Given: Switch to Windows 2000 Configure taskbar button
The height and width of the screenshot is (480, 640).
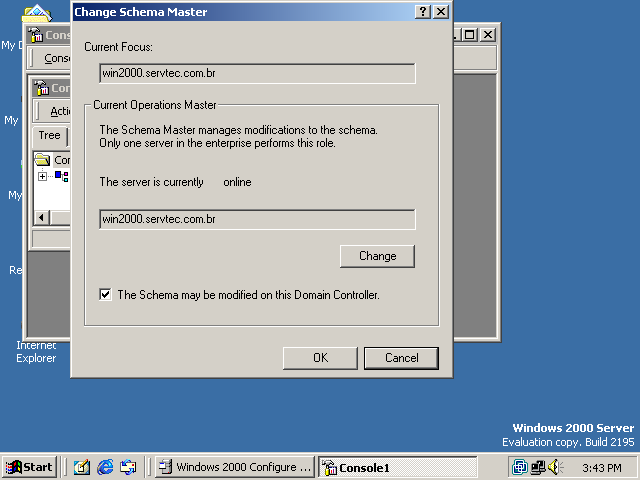Looking at the screenshot, I should pyautogui.click(x=235, y=467).
